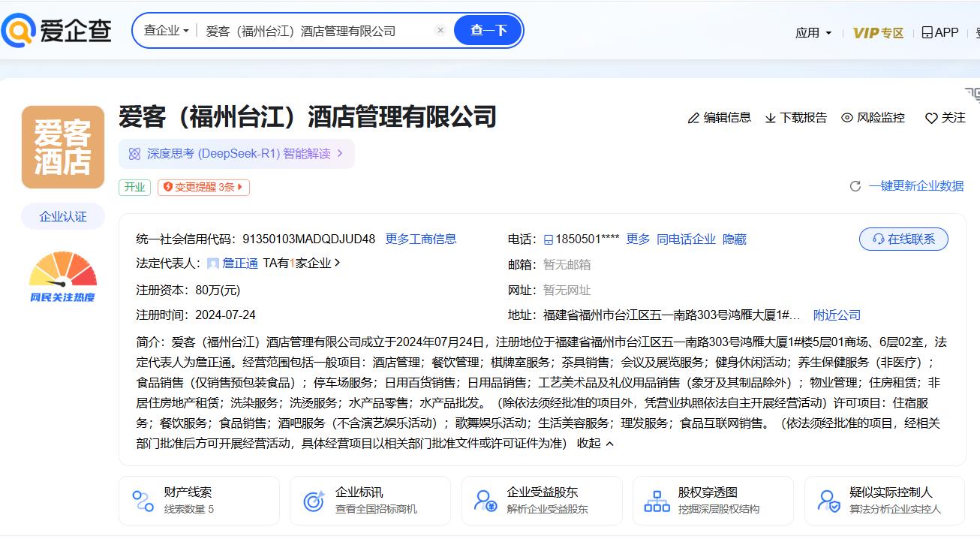980x539 pixels.
Task: Click the 企业认证 badge button
Action: [63, 217]
